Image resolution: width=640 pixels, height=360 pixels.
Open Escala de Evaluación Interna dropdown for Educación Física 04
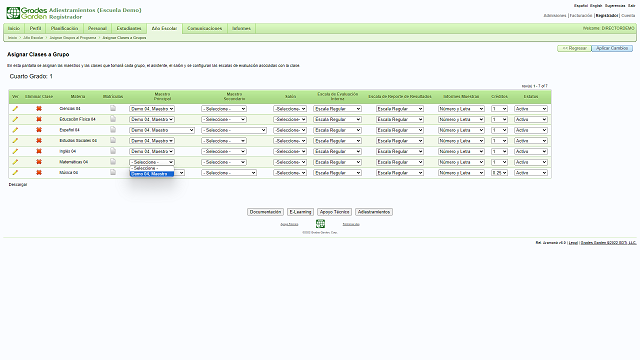coord(337,120)
